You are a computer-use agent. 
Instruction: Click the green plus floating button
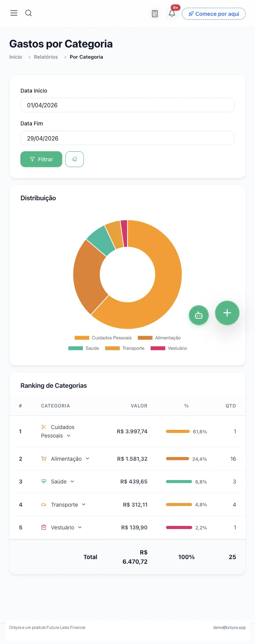pyautogui.click(x=227, y=313)
